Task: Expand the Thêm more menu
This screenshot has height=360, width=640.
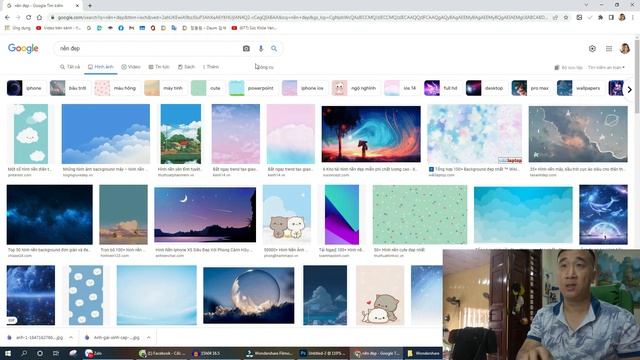Action: [211, 67]
